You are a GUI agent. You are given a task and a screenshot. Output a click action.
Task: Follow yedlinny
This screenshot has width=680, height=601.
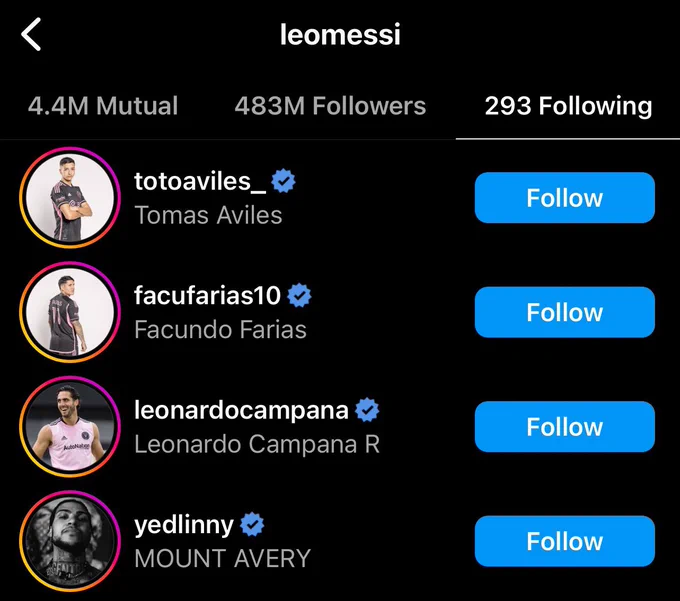point(564,541)
